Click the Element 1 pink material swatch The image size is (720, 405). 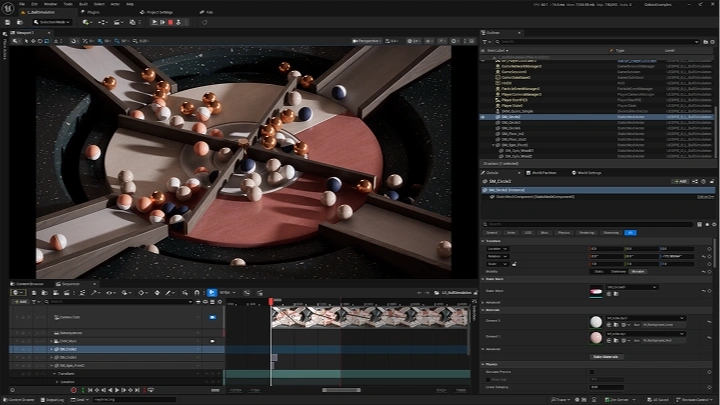tap(596, 338)
